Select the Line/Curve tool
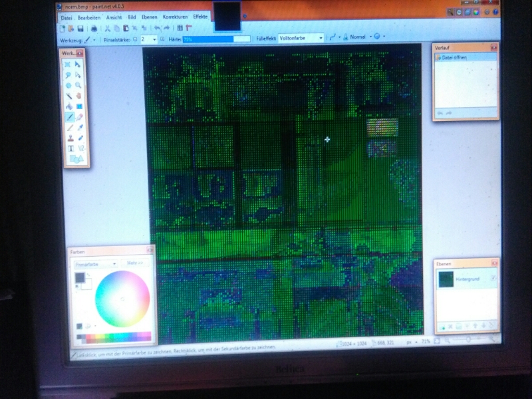 (x=81, y=148)
